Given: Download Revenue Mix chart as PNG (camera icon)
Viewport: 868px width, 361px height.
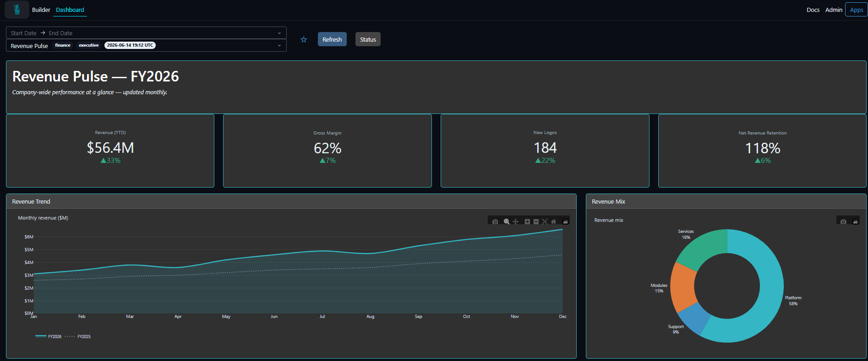Looking at the screenshot, I should click(843, 221).
